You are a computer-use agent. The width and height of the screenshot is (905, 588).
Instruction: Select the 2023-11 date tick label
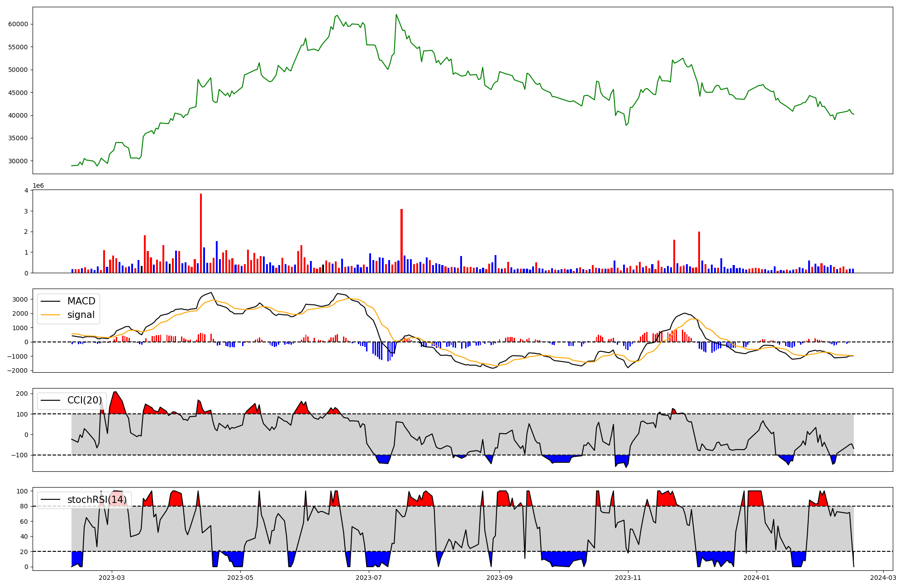click(628, 578)
